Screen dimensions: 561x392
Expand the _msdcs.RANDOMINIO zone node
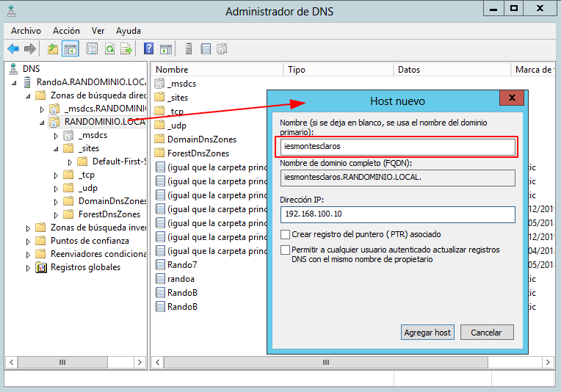pos(42,109)
